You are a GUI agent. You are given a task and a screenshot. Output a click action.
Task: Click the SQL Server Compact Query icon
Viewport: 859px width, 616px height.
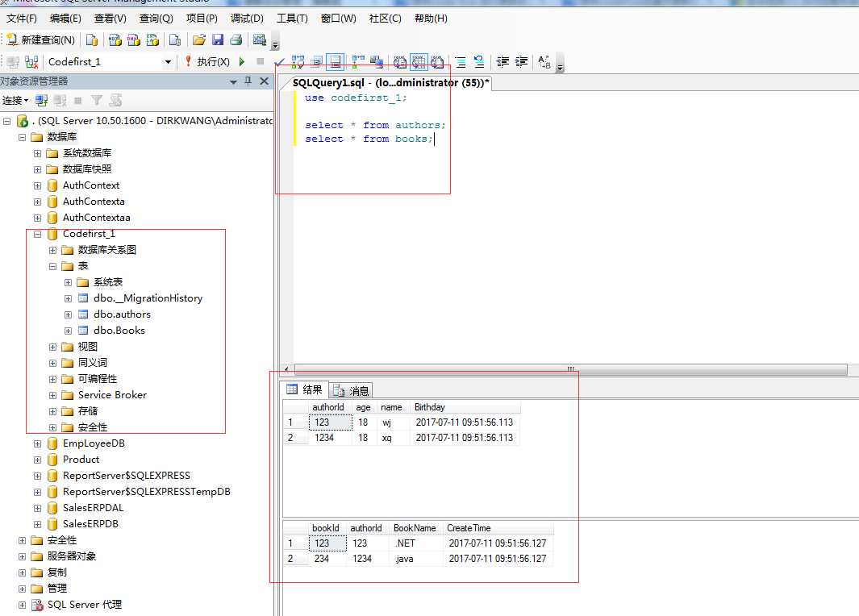[175, 40]
